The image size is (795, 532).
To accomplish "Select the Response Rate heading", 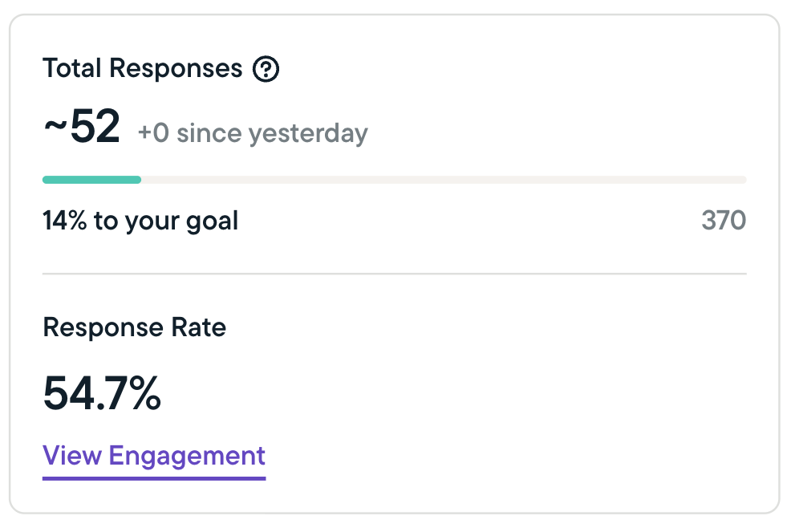I will coord(134,327).
